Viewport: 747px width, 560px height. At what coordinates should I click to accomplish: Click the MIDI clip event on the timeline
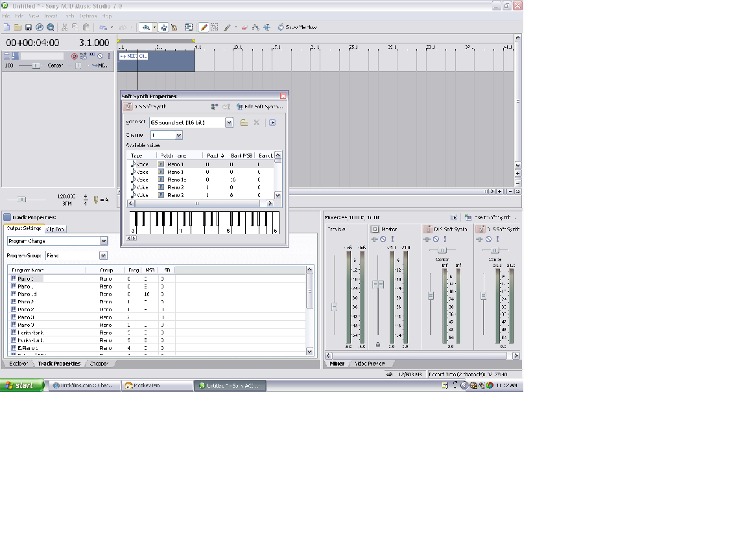156,62
